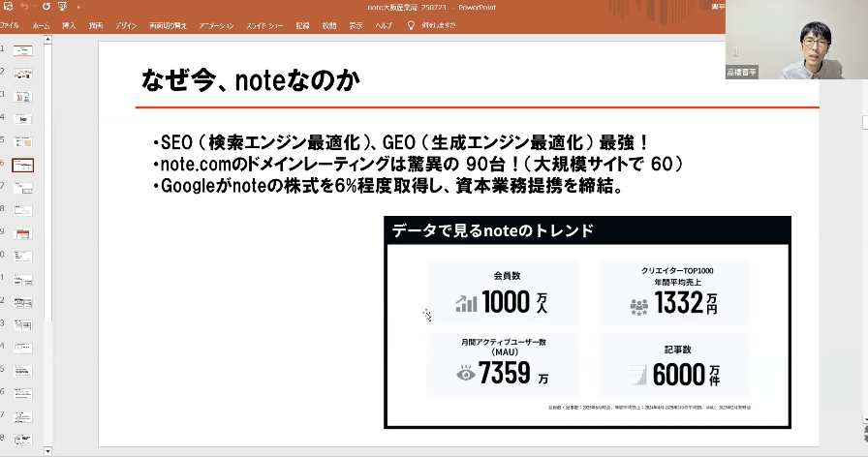
Task: Click the 会員数 label
Action: click(x=507, y=276)
